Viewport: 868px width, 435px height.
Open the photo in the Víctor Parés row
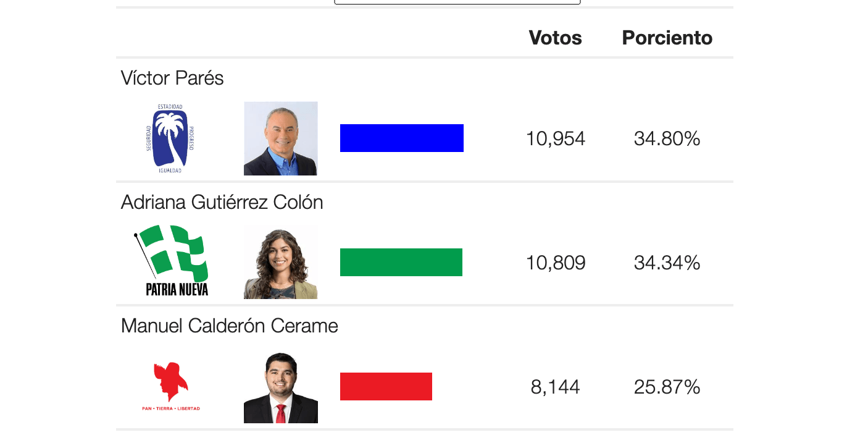tap(280, 138)
